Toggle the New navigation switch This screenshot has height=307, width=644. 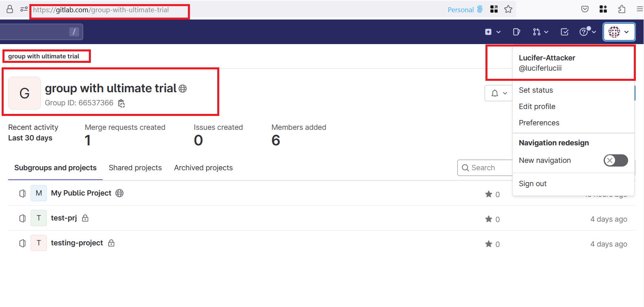615,160
